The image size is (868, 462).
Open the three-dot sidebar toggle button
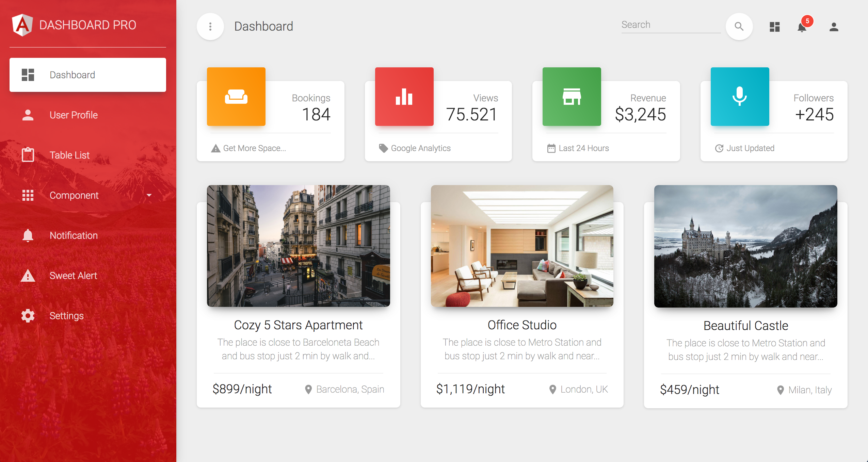pyautogui.click(x=210, y=27)
